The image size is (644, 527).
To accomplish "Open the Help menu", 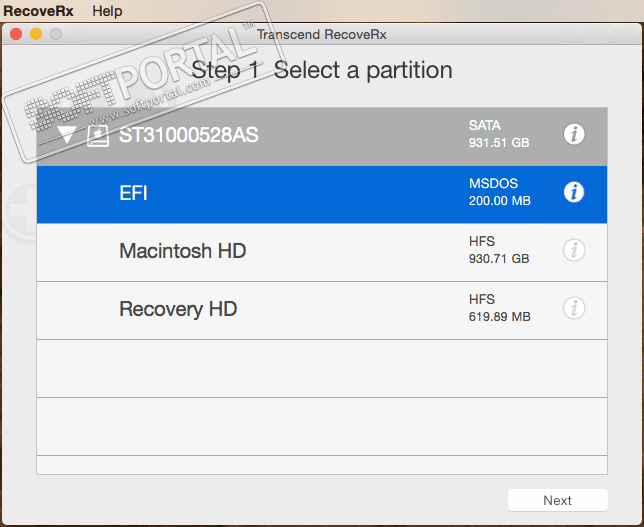I will tap(107, 11).
